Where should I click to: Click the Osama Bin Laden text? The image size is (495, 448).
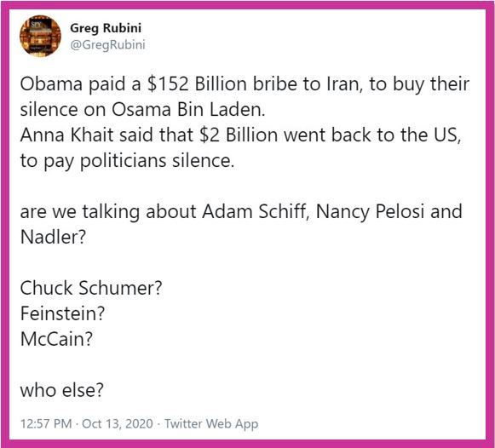[x=188, y=110]
